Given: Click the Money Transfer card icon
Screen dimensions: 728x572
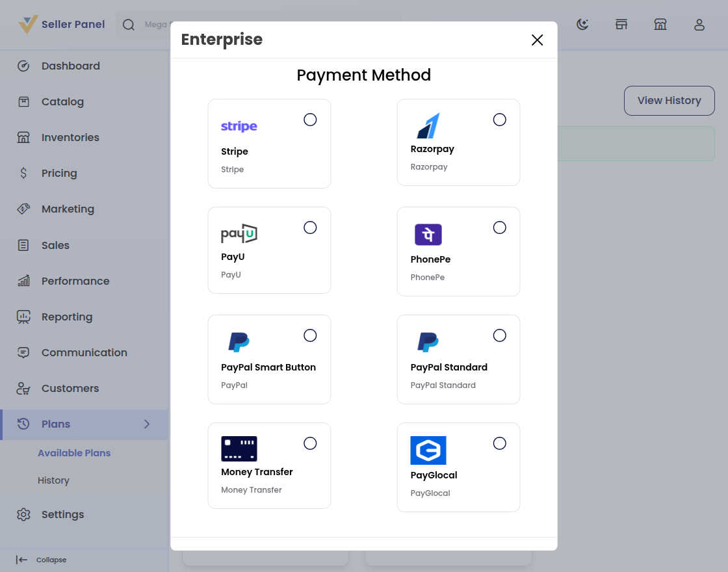Looking at the screenshot, I should coord(239,448).
